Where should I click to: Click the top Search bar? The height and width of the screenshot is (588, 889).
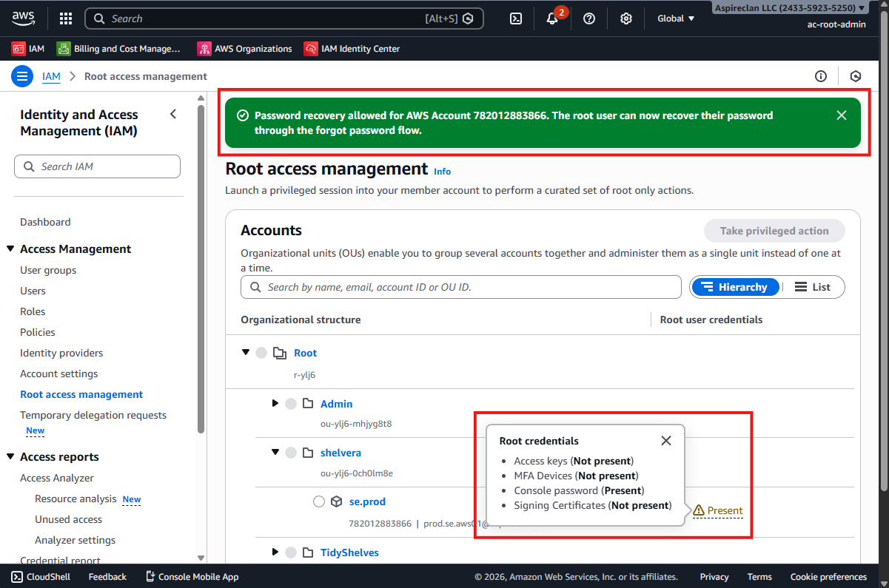point(284,18)
